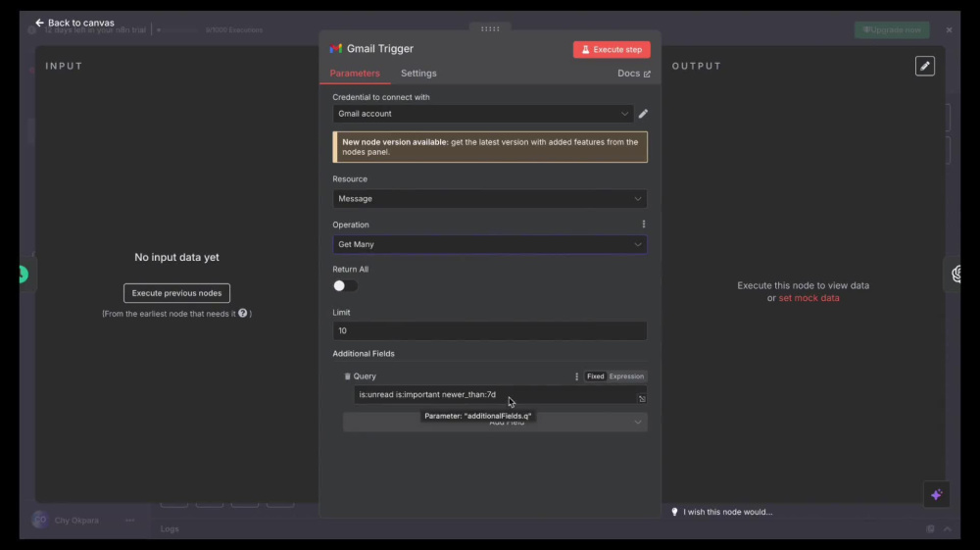Click the set mock data link
This screenshot has height=550, width=980.
808,298
